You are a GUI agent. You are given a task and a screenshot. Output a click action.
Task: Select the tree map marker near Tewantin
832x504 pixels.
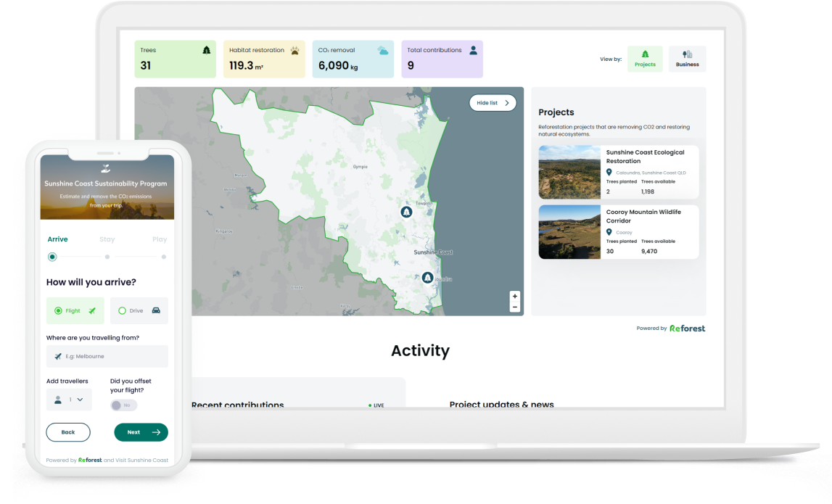[406, 212]
